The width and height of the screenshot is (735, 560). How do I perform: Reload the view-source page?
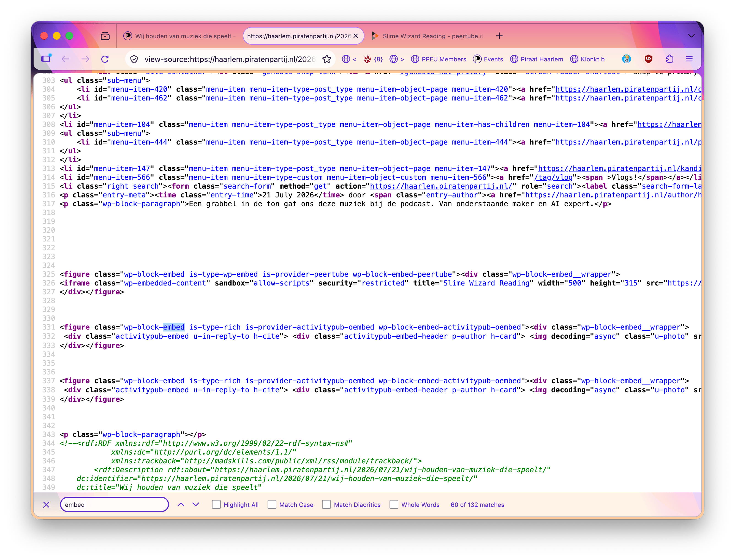[x=105, y=59]
